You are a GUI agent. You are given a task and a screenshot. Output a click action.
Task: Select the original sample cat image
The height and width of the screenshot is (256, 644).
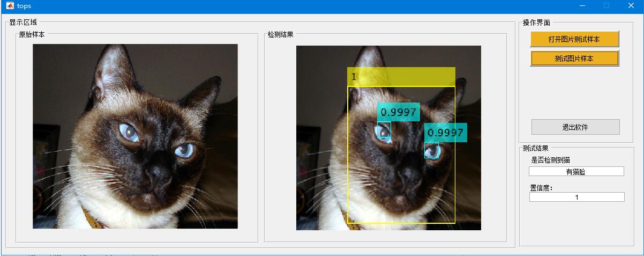(x=135, y=136)
